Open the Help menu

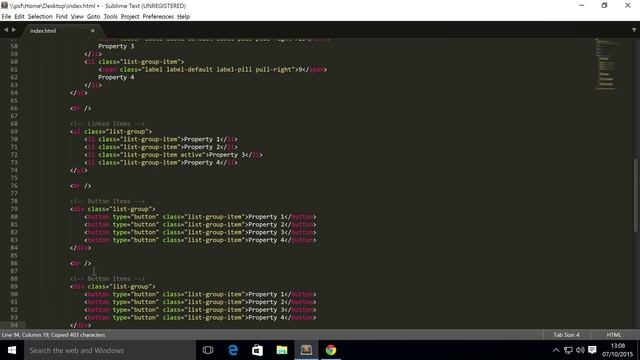click(x=183, y=17)
